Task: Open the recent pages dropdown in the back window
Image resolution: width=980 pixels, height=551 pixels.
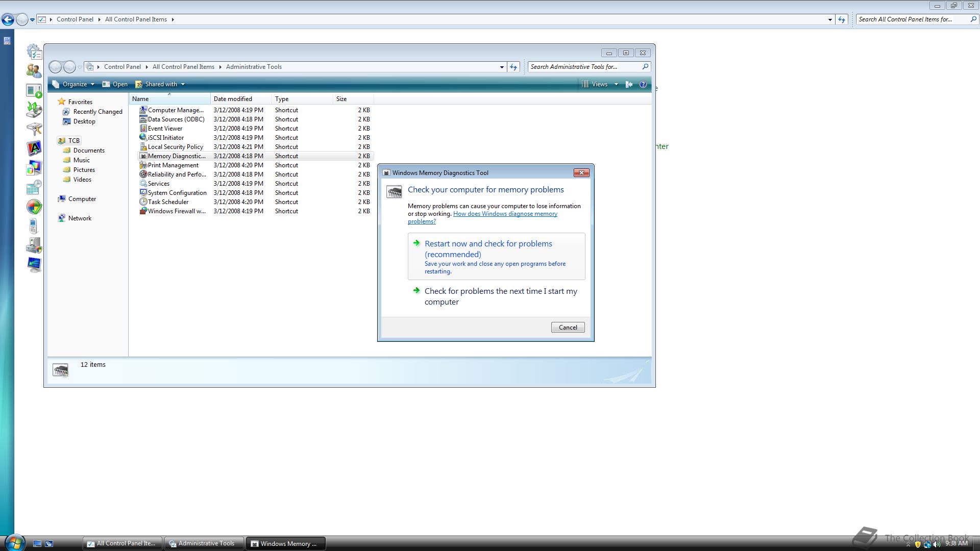Action: click(32, 20)
